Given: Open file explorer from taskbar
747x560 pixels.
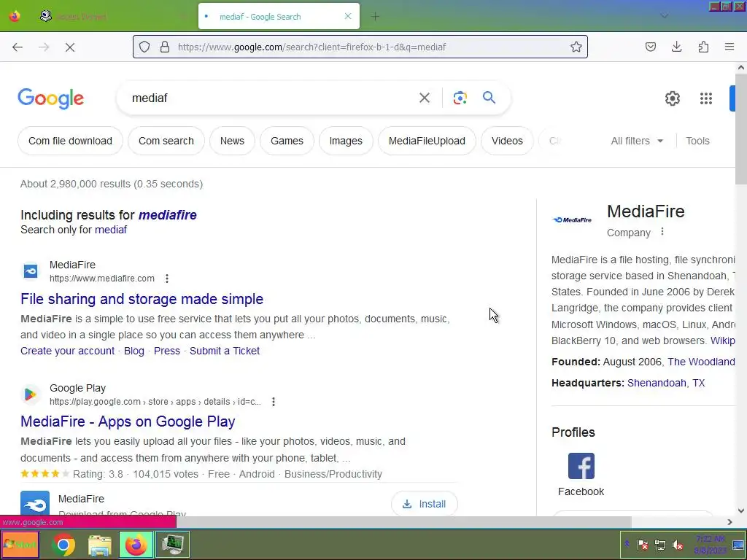Looking at the screenshot, I should pos(99,545).
